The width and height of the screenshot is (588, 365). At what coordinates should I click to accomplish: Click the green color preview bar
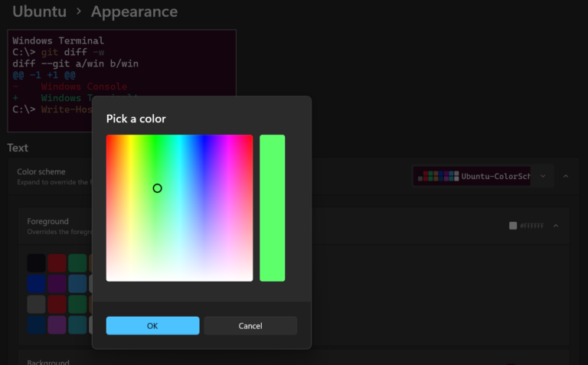(x=272, y=208)
